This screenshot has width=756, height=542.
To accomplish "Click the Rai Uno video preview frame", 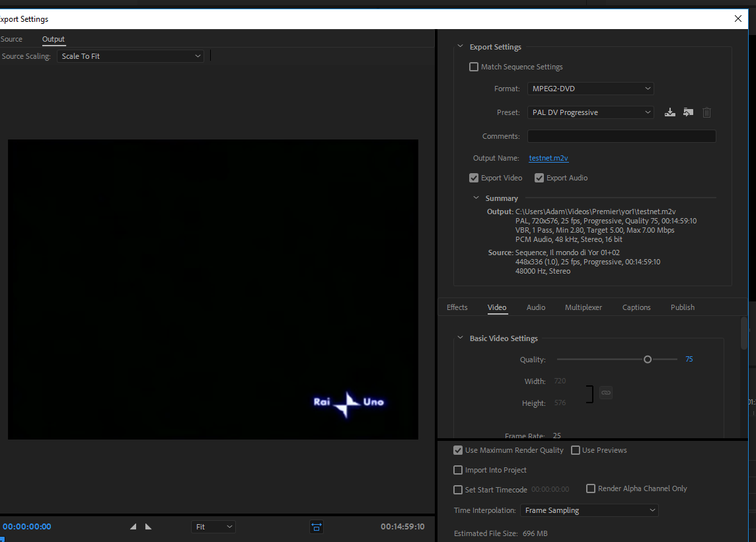I will click(x=213, y=290).
